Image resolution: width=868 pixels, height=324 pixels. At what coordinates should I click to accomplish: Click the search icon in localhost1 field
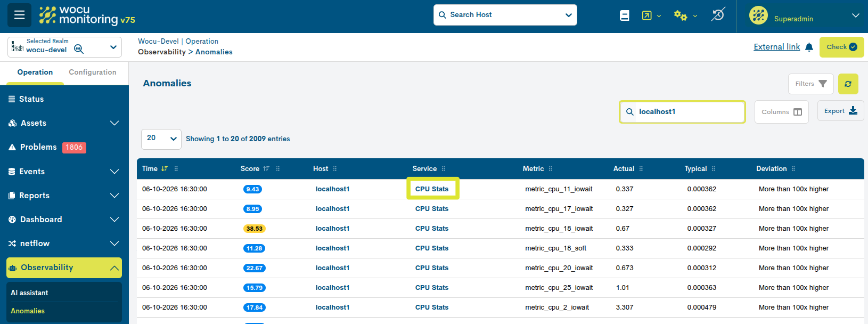click(x=630, y=112)
